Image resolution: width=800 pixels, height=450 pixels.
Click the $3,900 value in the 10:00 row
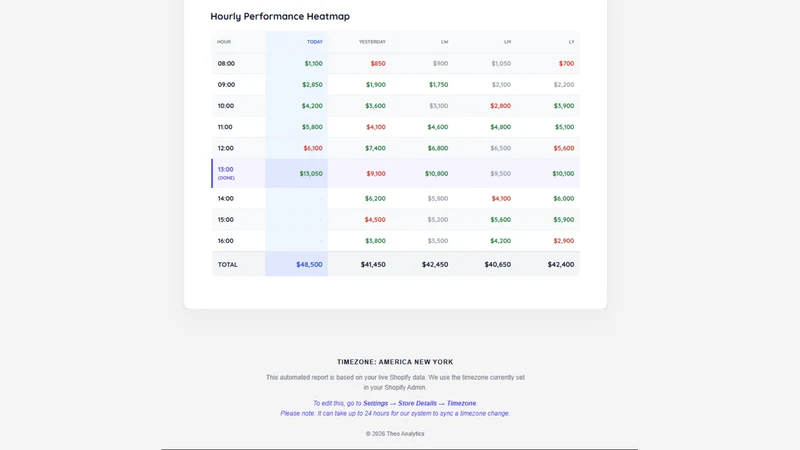[x=564, y=106]
